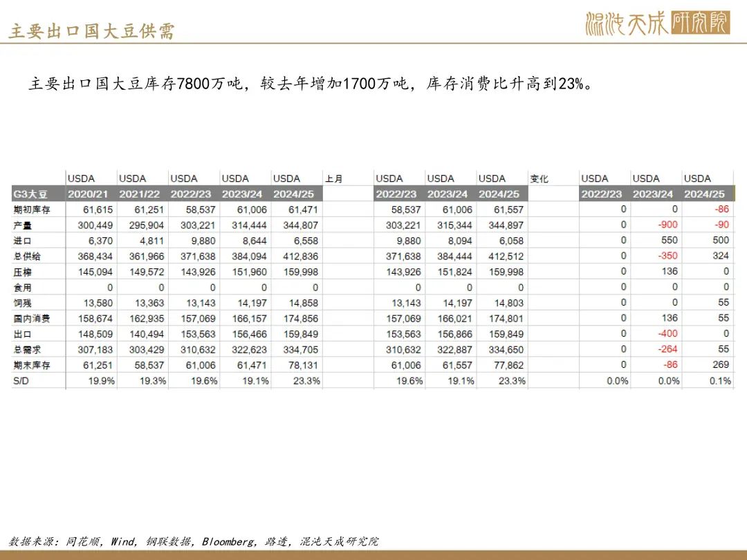747x560 pixels.
Task: Click last-month export value 156,866
Action: 454,335
